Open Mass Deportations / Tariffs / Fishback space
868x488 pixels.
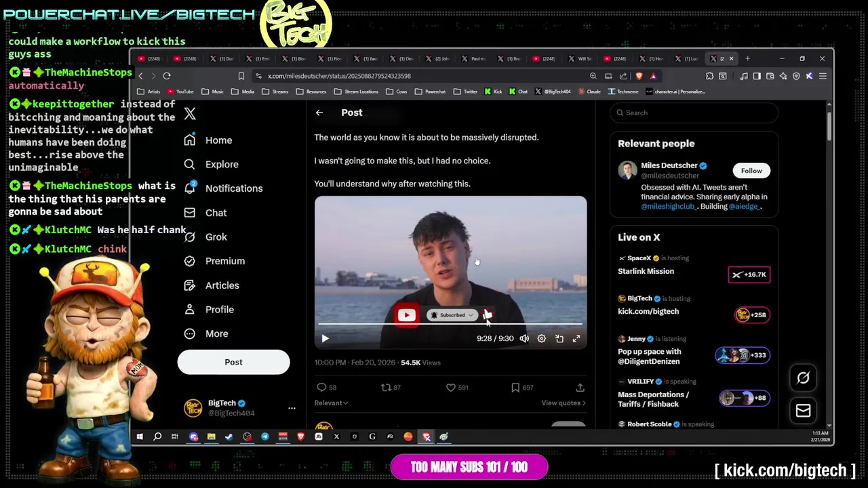pos(694,394)
